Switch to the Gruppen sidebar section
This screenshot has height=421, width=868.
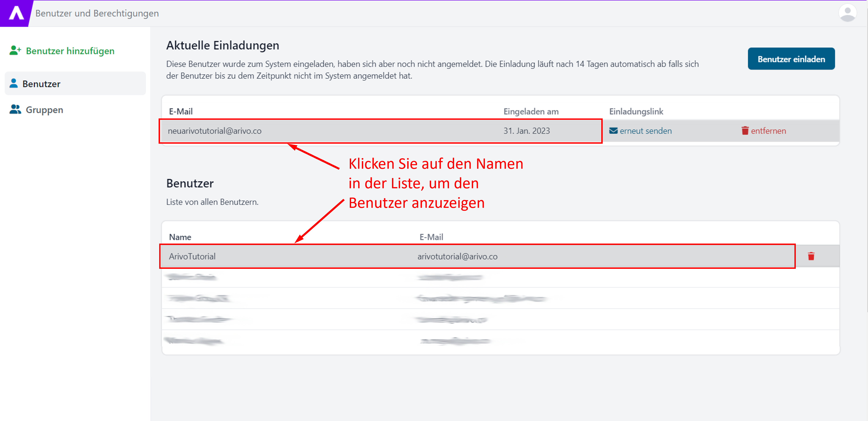tap(44, 110)
